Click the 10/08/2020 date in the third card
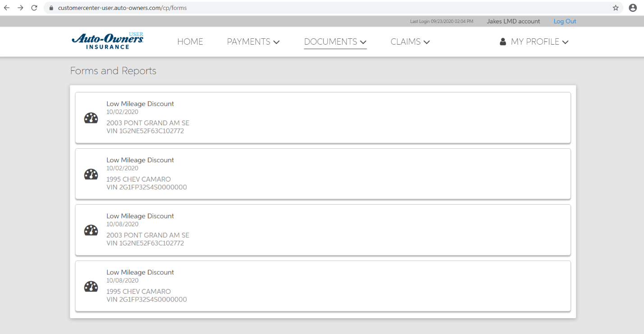Screen dimensions: 644x334 (x=122, y=224)
